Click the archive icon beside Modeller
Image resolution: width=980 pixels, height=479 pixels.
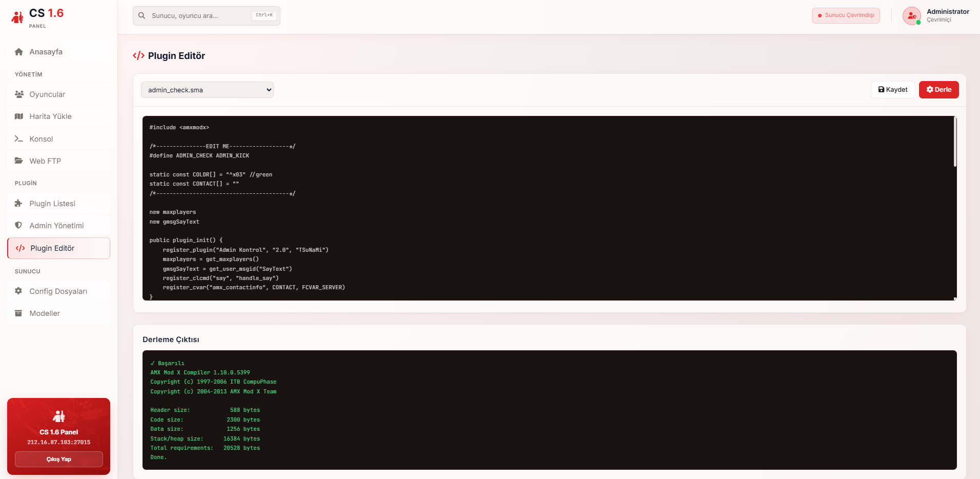[18, 313]
